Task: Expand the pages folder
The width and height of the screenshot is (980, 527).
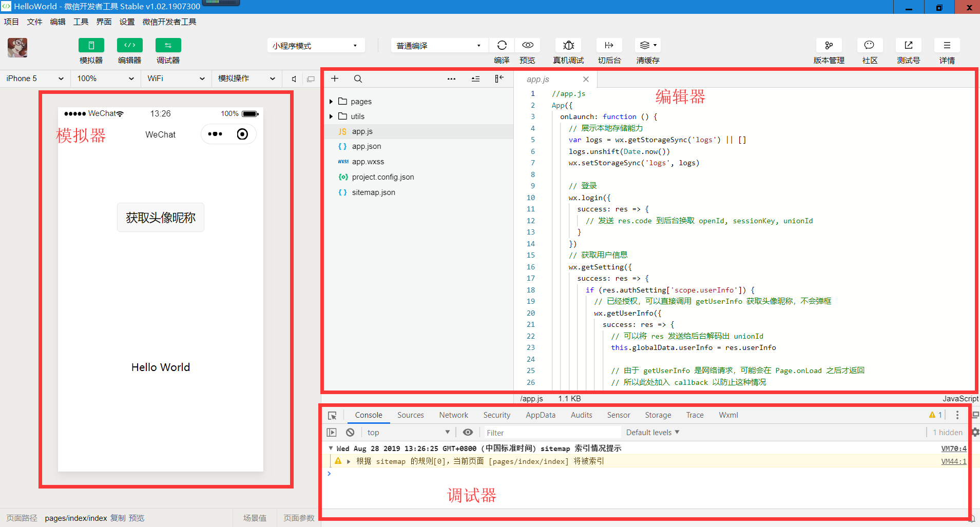Action: coord(331,102)
